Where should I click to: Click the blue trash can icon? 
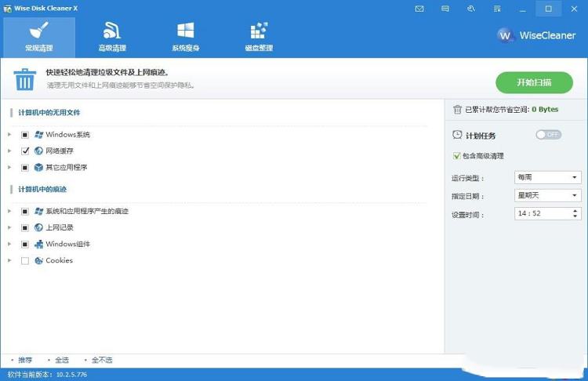coord(25,79)
